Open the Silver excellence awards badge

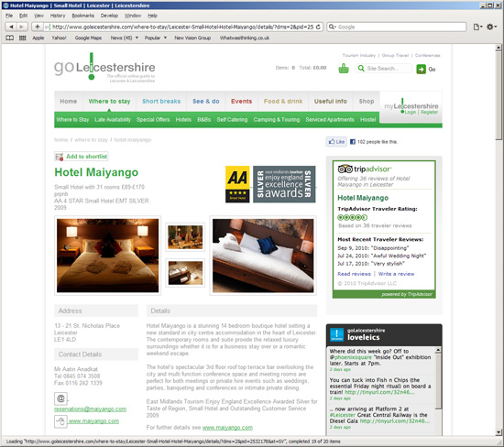(x=284, y=184)
